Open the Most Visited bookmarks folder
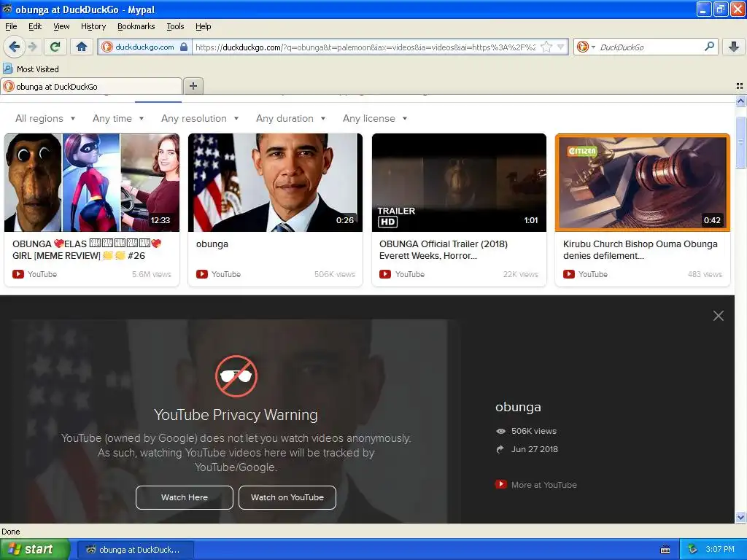 point(31,69)
